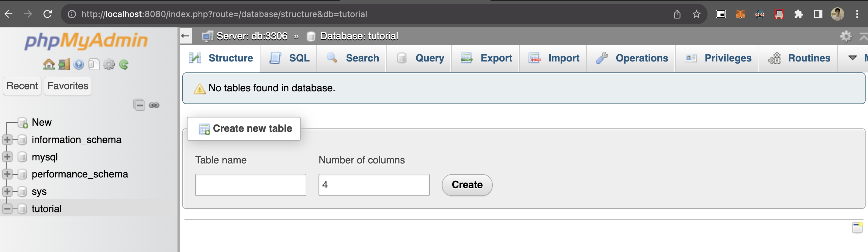868x252 pixels.
Task: Open the Favorites tables list
Action: [68, 86]
